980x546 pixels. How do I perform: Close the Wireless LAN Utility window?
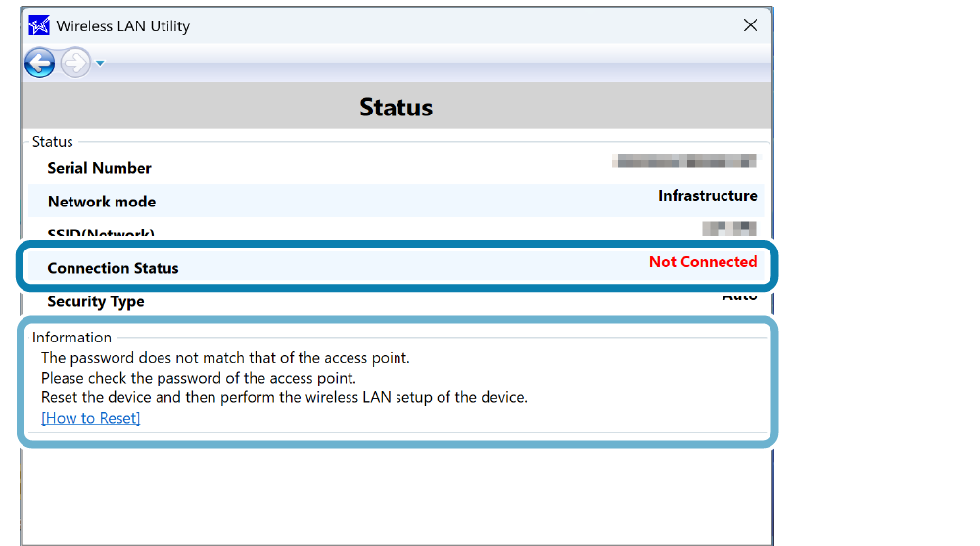[750, 25]
